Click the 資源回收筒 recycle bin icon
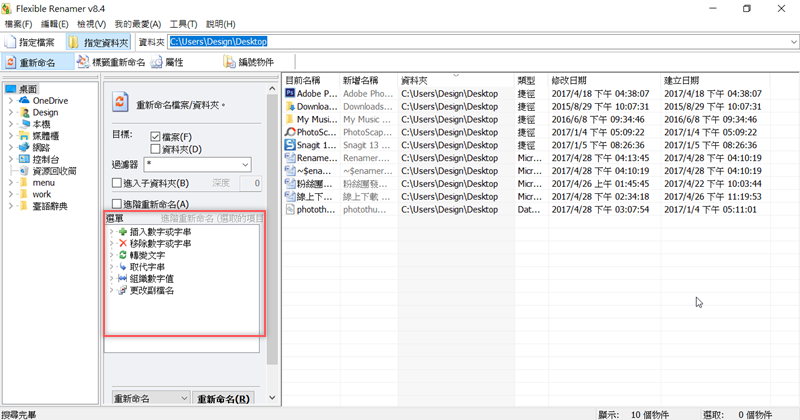This screenshot has width=800, height=420. click(24, 171)
